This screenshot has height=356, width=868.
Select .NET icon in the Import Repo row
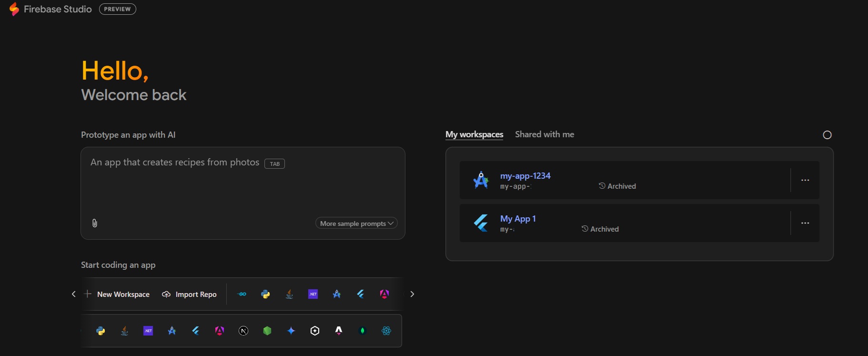click(313, 294)
